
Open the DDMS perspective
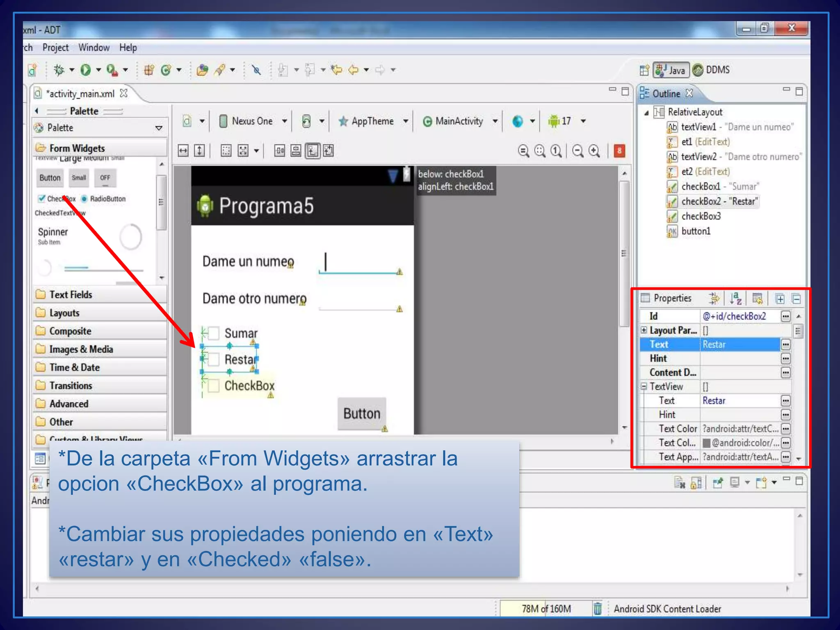(712, 70)
